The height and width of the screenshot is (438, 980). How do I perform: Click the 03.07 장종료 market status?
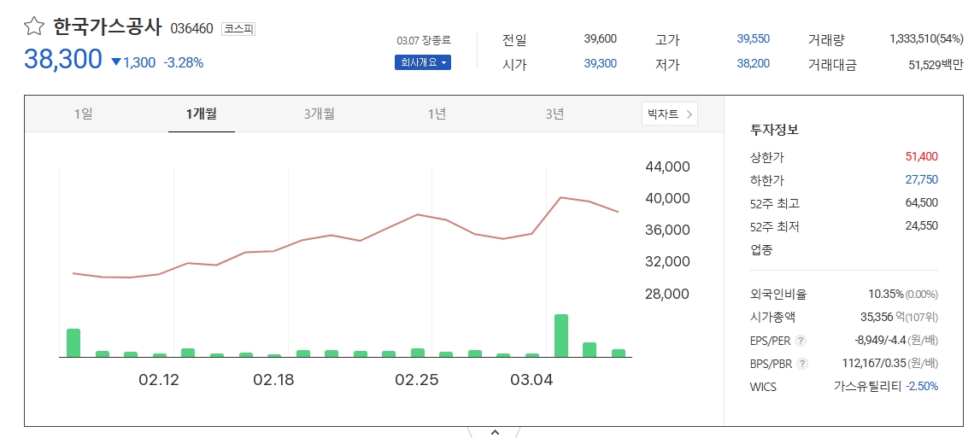[x=423, y=41]
